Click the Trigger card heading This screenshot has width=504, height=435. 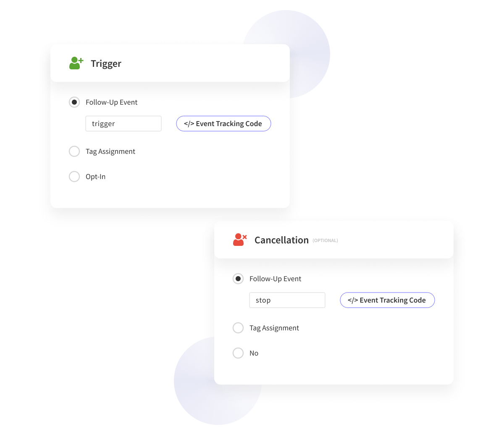pyautogui.click(x=106, y=63)
